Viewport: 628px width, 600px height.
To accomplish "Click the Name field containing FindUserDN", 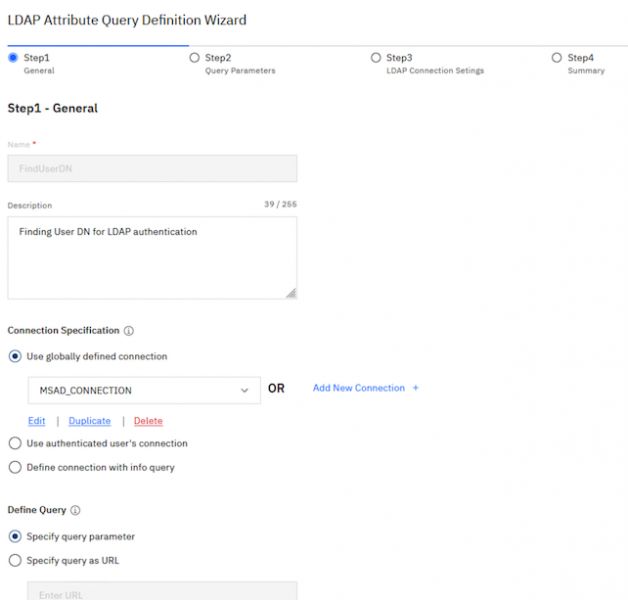I will tap(152, 169).
